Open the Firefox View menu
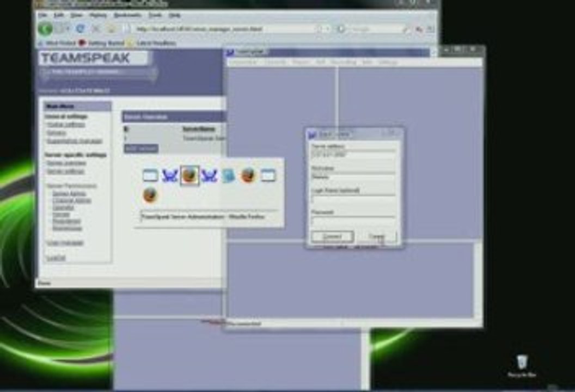 click(x=76, y=15)
